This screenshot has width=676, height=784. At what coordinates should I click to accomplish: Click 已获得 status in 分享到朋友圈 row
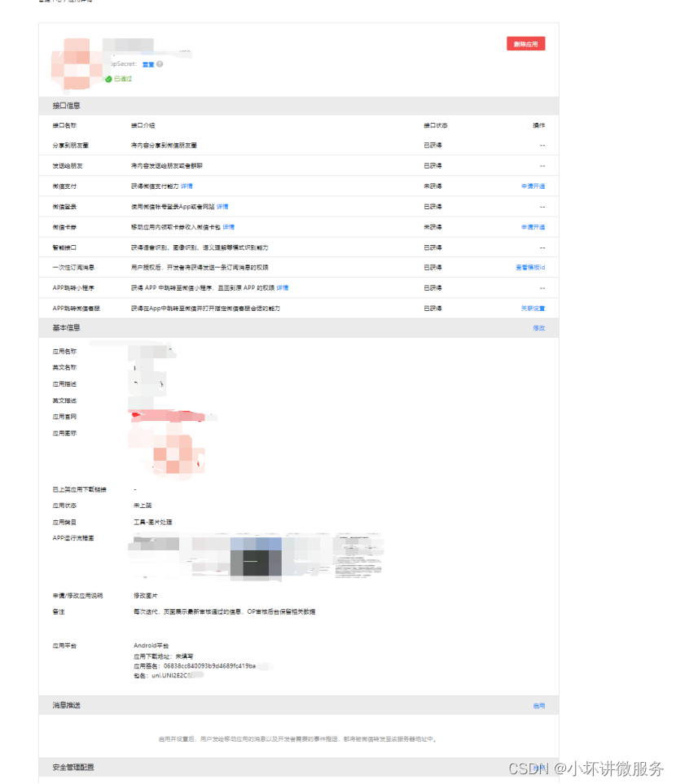pyautogui.click(x=432, y=146)
